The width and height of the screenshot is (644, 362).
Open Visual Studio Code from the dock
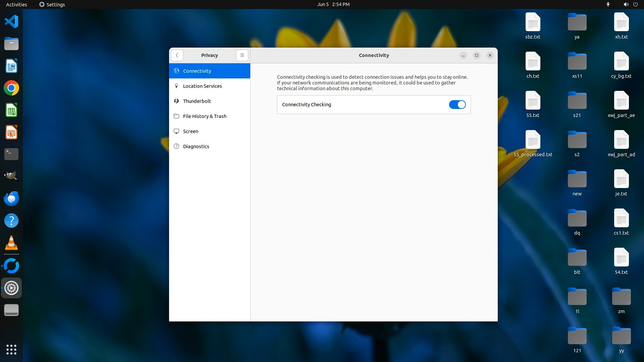11,21
